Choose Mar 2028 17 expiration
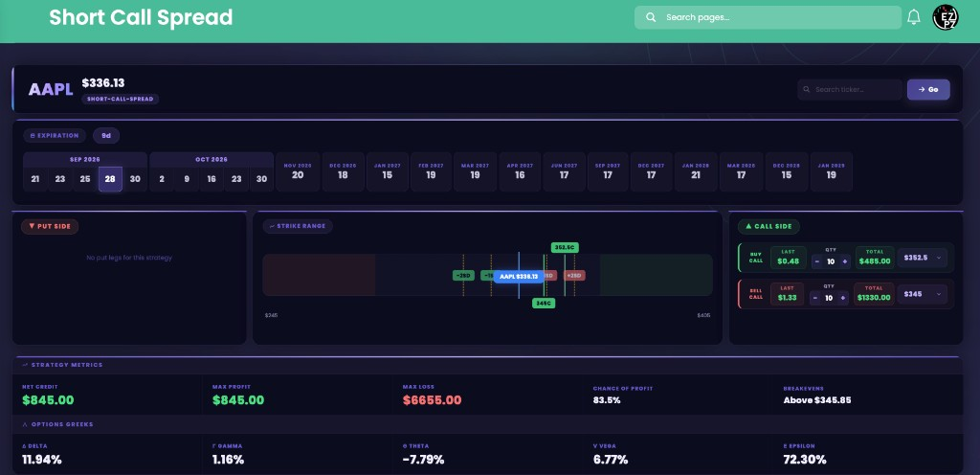 point(742,171)
